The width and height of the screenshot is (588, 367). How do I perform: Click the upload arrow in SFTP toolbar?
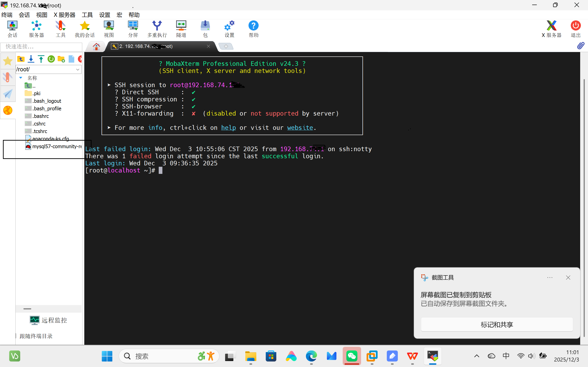(41, 59)
